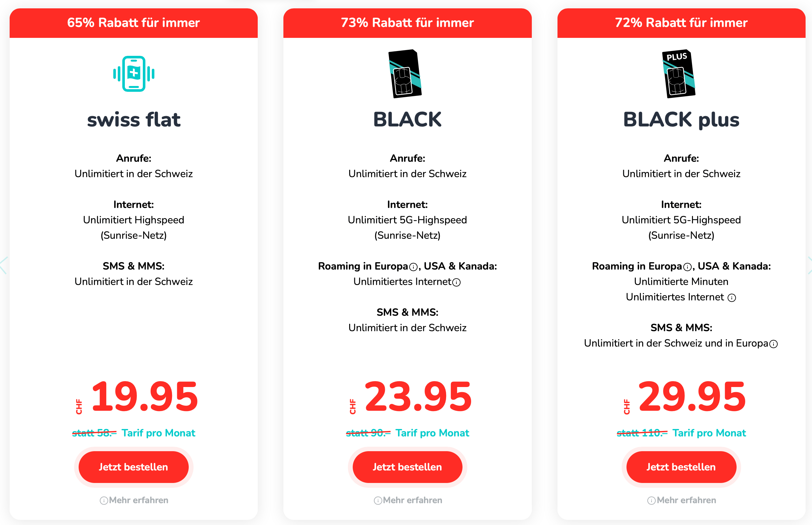This screenshot has height=525, width=812.
Task: Show next plans with right carousel arrow
Action: [809, 265]
